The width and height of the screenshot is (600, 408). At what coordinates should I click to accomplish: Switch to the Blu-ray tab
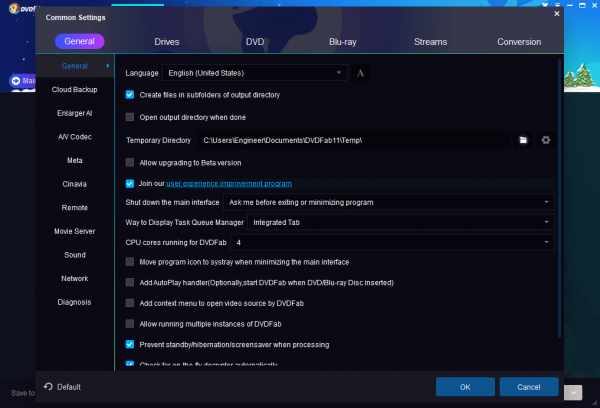pos(342,42)
